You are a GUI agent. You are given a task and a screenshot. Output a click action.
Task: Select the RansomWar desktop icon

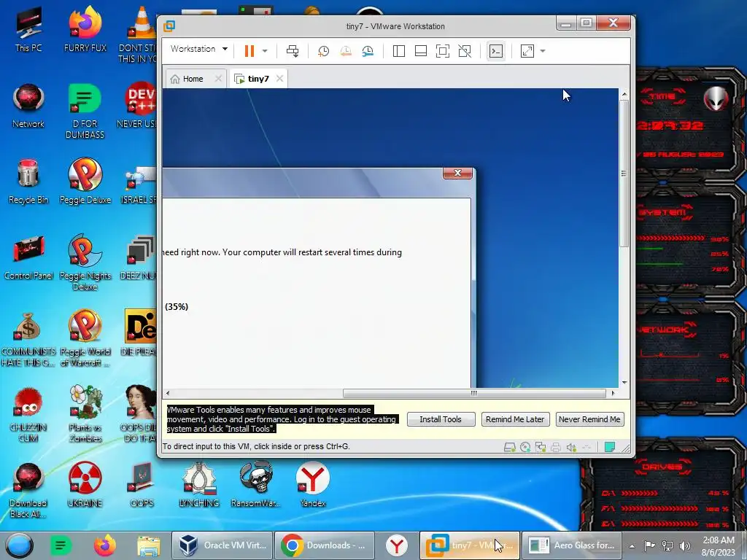256,485
